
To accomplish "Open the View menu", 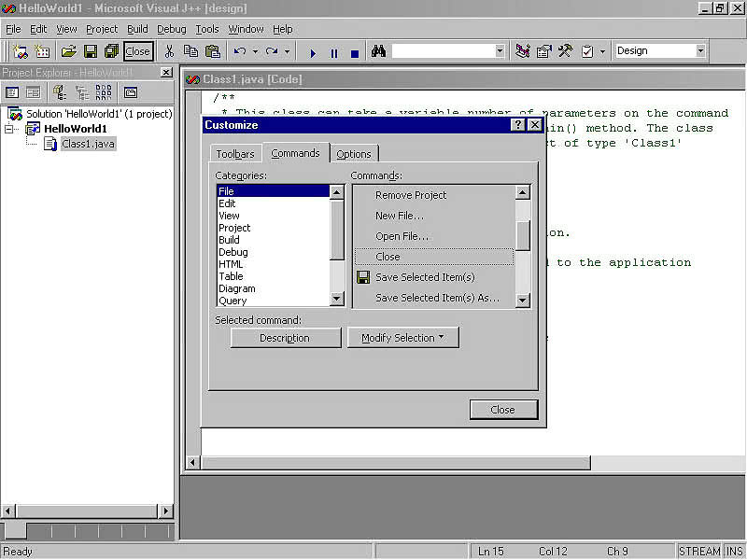I will [66, 29].
